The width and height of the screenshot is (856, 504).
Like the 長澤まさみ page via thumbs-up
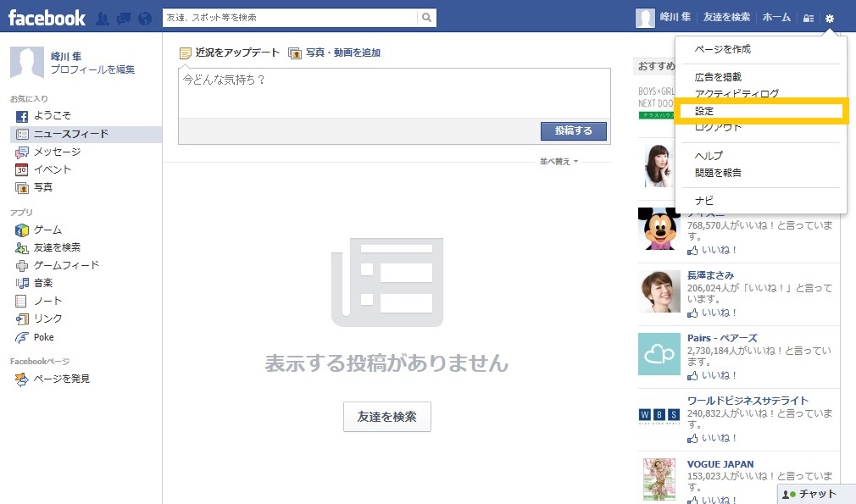(x=692, y=313)
